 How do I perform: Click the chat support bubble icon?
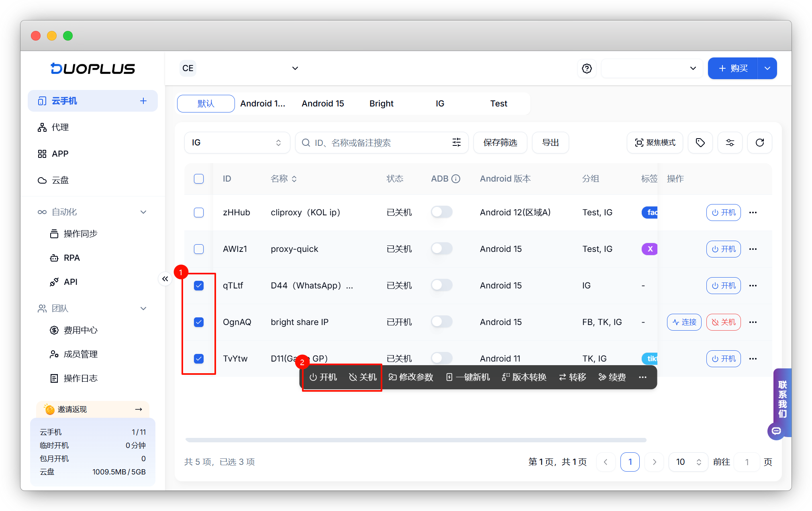coord(776,431)
